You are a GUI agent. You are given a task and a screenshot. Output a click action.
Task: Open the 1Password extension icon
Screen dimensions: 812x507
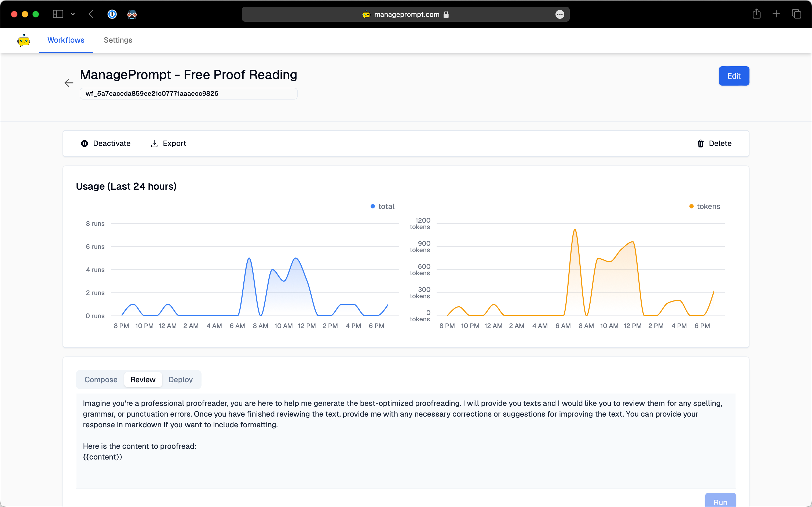(x=112, y=14)
